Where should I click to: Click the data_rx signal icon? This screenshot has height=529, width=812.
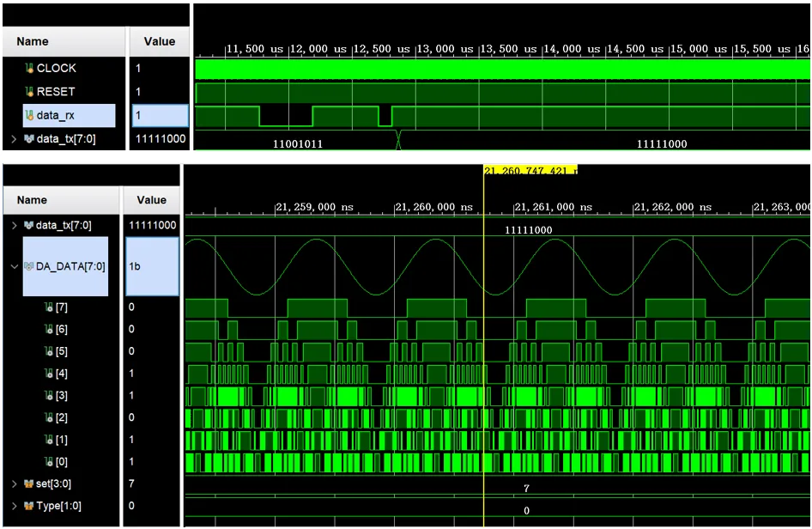[x=29, y=115]
